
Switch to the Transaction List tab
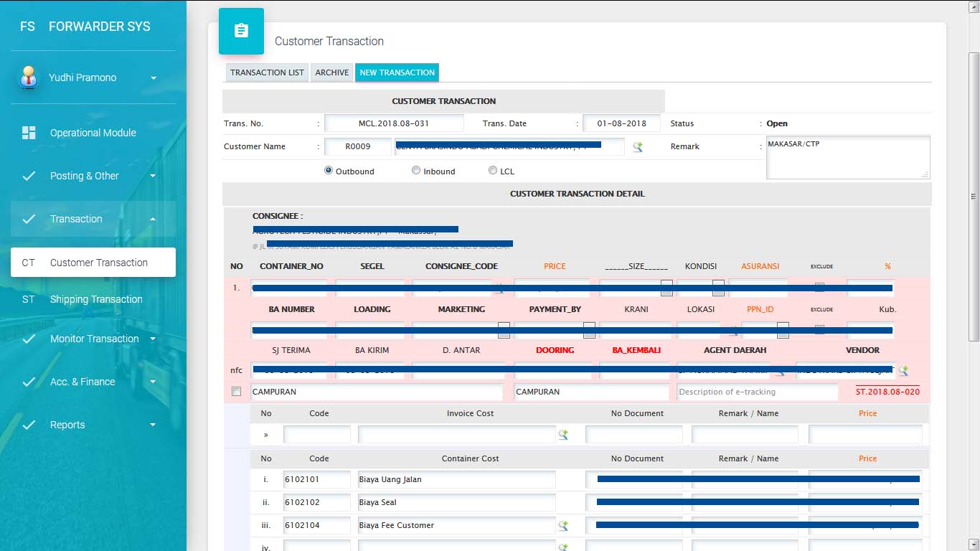pos(267,72)
